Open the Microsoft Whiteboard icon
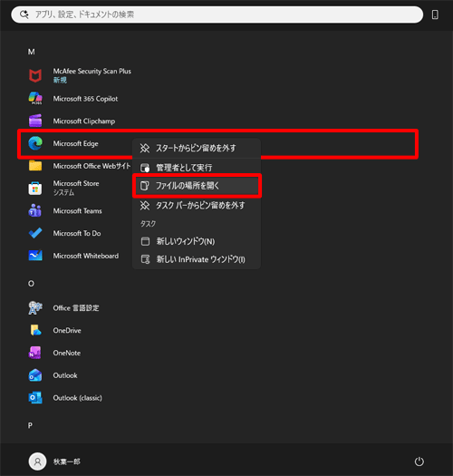453x476 pixels. (x=35, y=256)
